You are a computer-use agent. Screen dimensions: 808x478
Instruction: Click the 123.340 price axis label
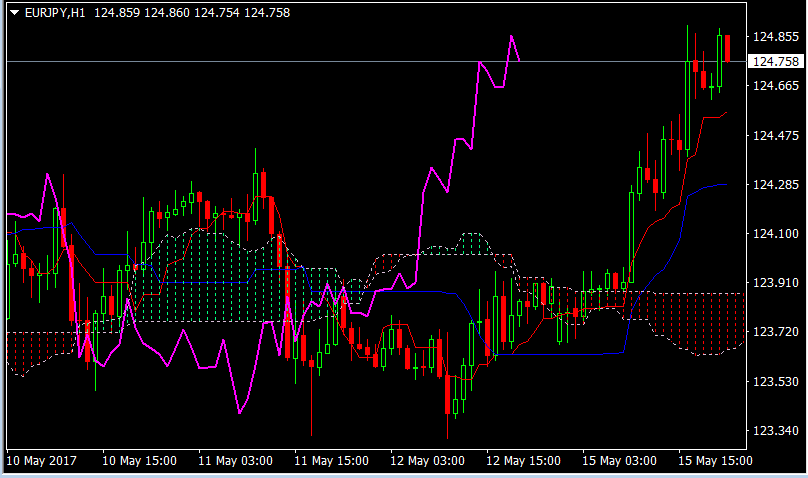tap(776, 431)
